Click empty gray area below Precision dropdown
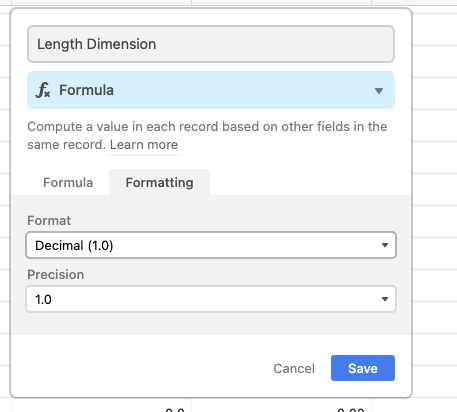457x412 pixels. tap(211, 323)
